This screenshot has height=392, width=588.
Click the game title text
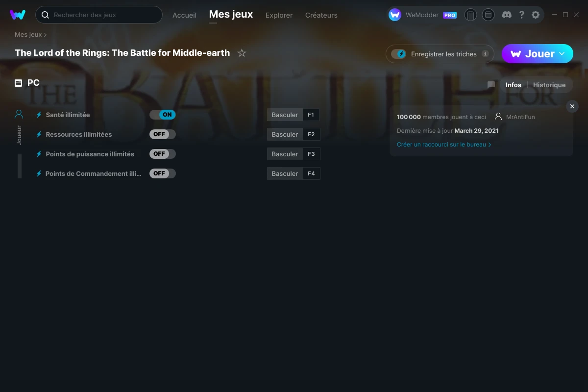pyautogui.click(x=122, y=53)
